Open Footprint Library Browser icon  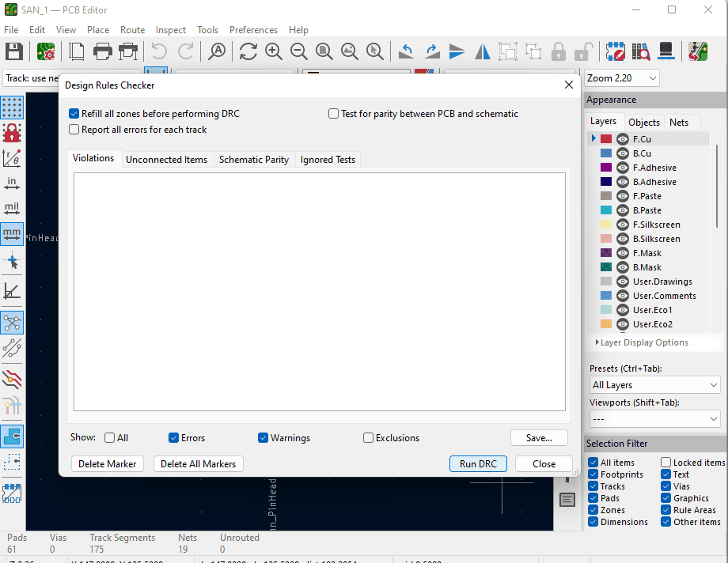click(x=641, y=51)
